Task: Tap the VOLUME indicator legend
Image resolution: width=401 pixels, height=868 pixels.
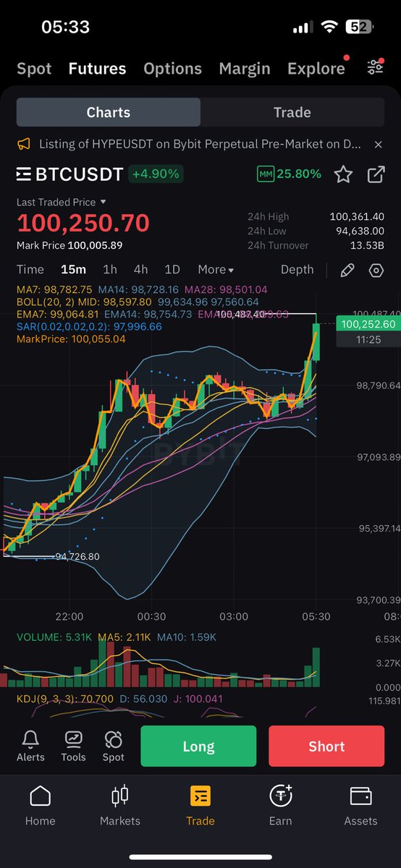Action: [x=54, y=637]
